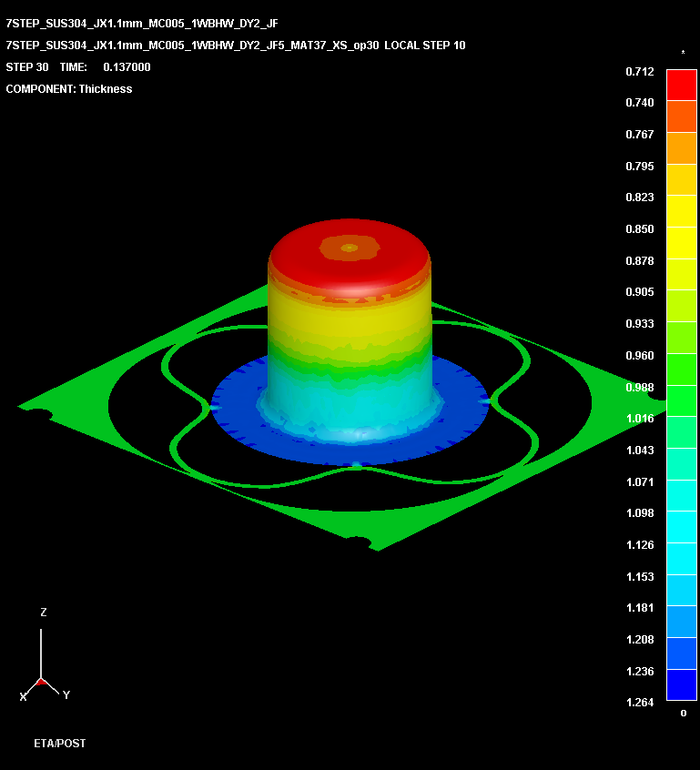This screenshot has height=770, width=700.
Task: Click the red legend band between 0.712 and 0.740
Action: [681, 85]
